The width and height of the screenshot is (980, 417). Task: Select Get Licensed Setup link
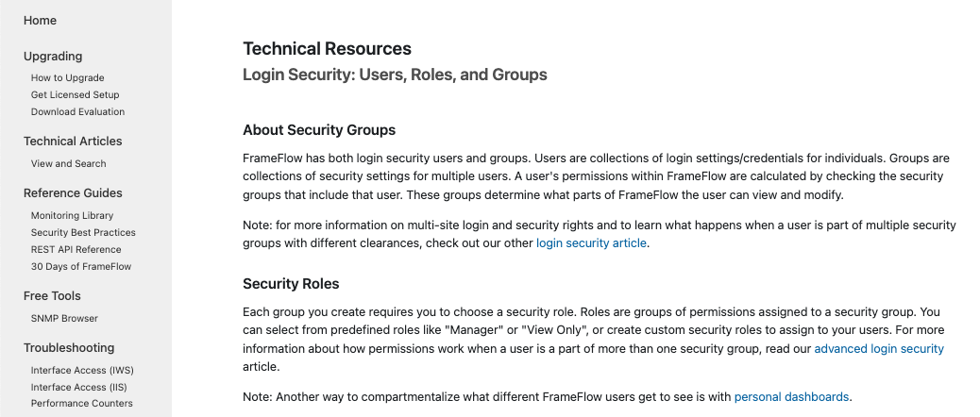[x=75, y=95]
